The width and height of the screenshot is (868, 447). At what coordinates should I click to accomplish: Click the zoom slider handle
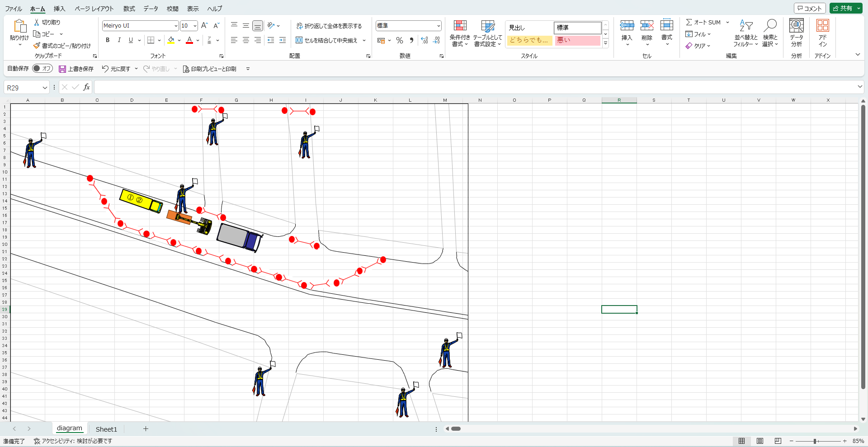click(x=815, y=441)
